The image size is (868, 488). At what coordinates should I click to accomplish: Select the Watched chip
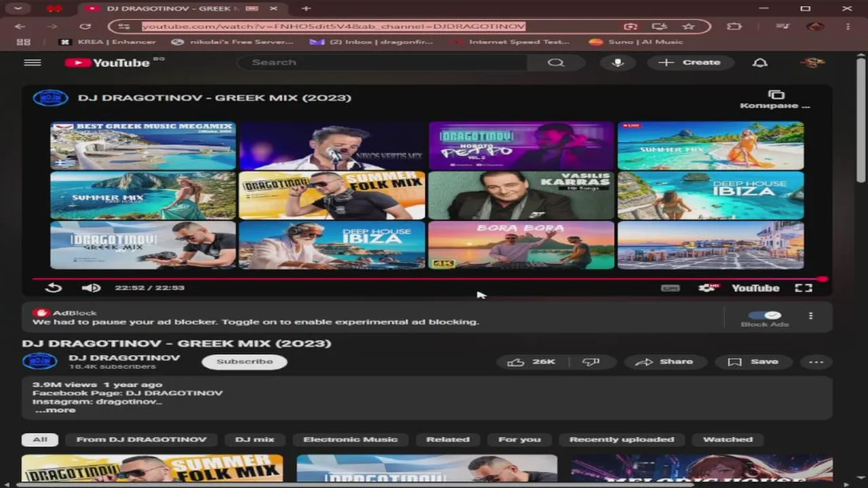point(728,440)
